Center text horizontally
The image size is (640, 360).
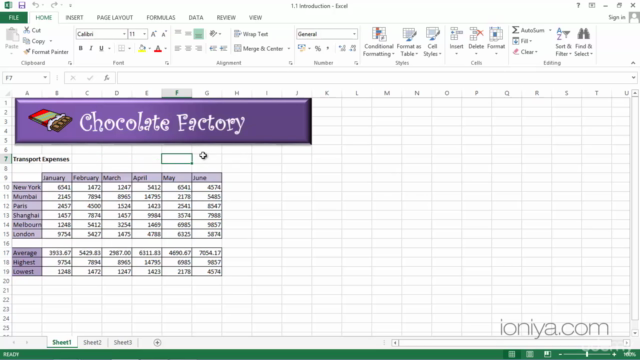pyautogui.click(x=188, y=49)
